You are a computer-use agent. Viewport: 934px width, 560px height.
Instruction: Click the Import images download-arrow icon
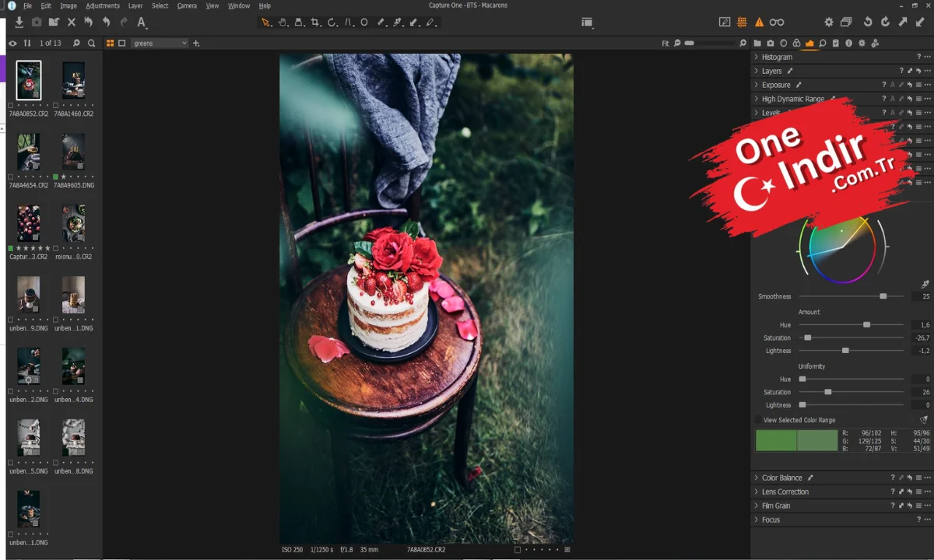tap(19, 23)
